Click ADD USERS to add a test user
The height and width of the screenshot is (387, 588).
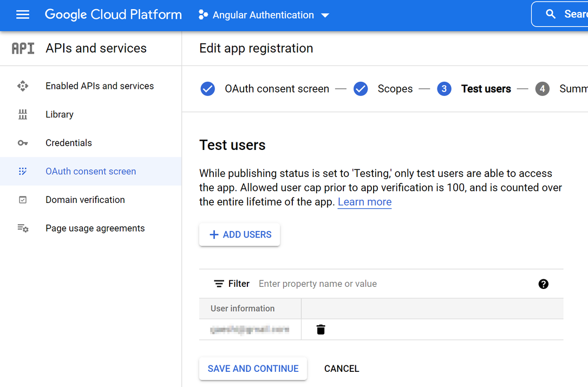point(239,234)
